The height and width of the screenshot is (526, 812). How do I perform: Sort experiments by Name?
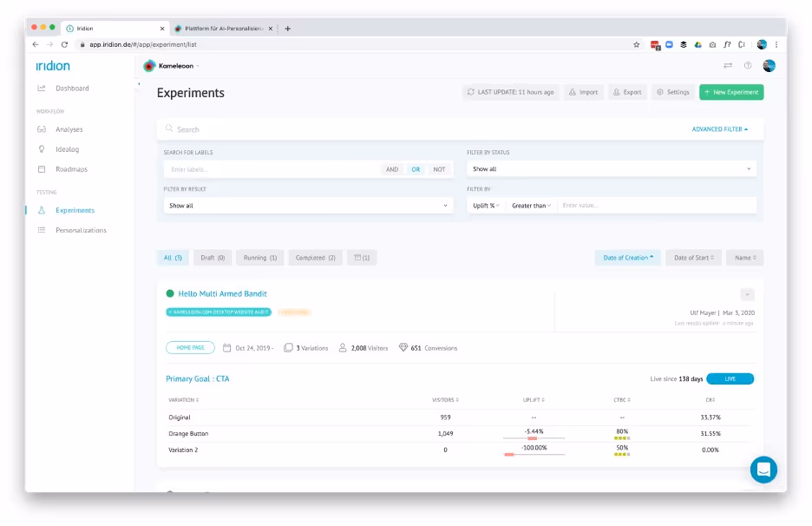click(744, 258)
